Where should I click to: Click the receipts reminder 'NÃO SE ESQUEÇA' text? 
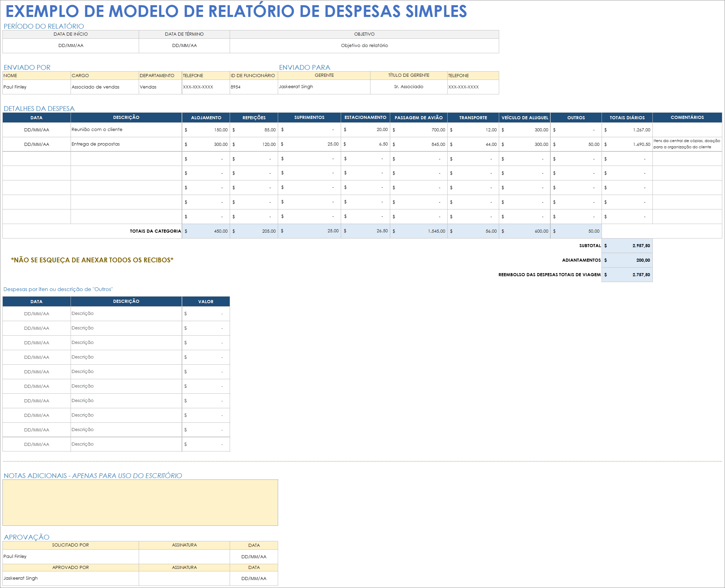[92, 260]
